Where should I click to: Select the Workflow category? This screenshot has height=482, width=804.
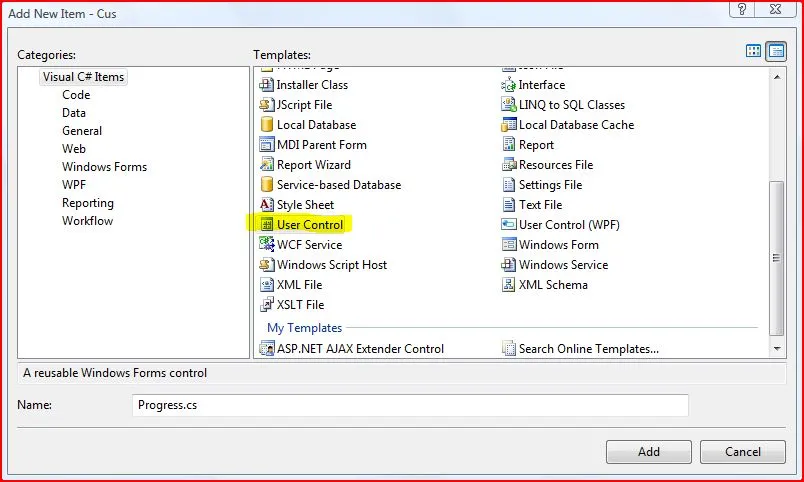pos(87,221)
